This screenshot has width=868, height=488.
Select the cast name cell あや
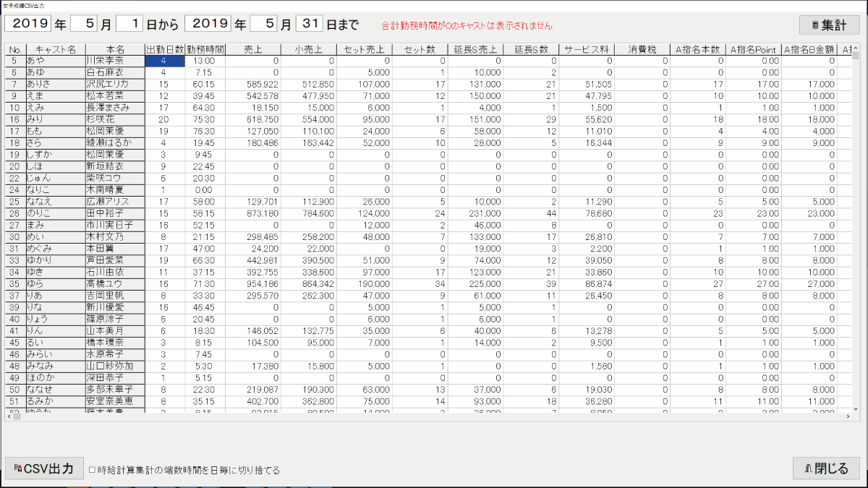point(54,61)
